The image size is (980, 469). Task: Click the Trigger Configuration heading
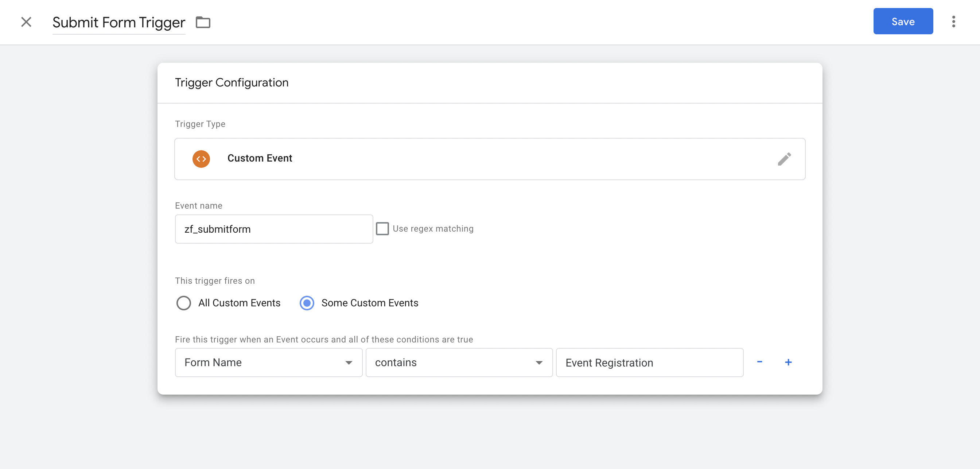click(232, 83)
